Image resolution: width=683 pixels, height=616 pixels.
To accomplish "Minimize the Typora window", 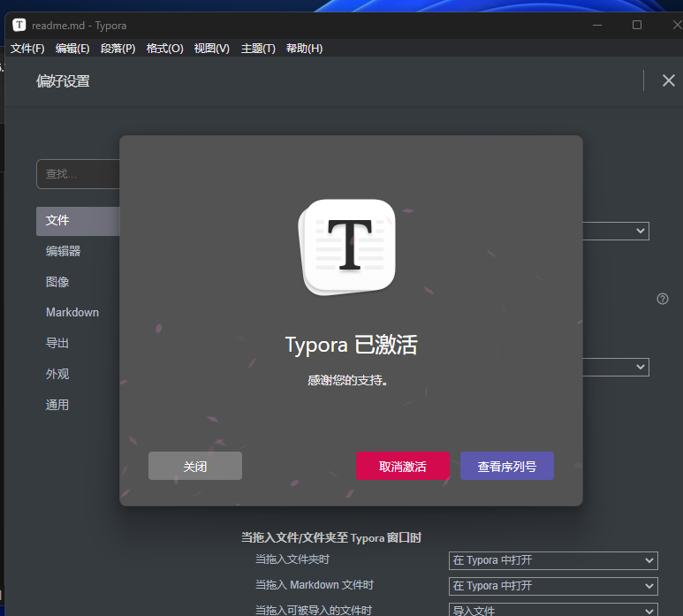I will (x=596, y=26).
